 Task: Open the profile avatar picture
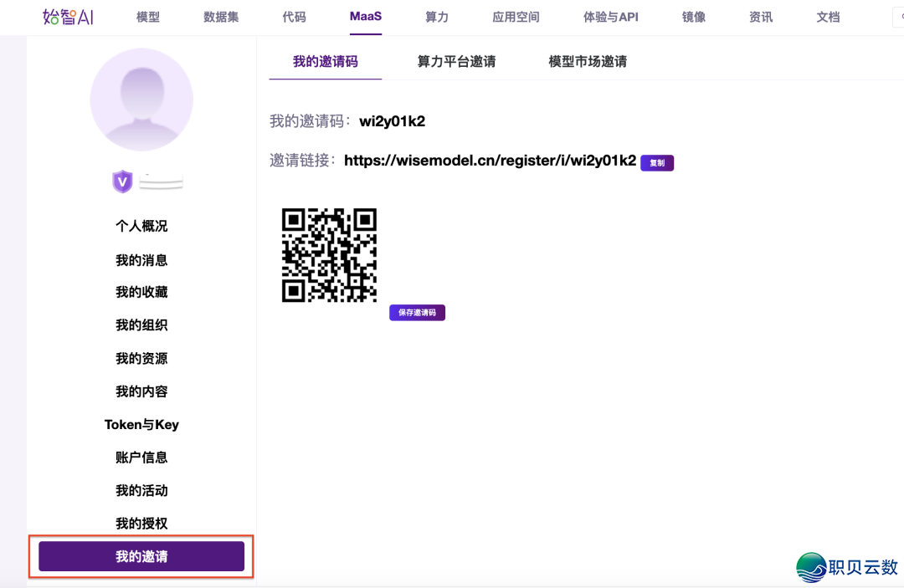click(x=141, y=99)
